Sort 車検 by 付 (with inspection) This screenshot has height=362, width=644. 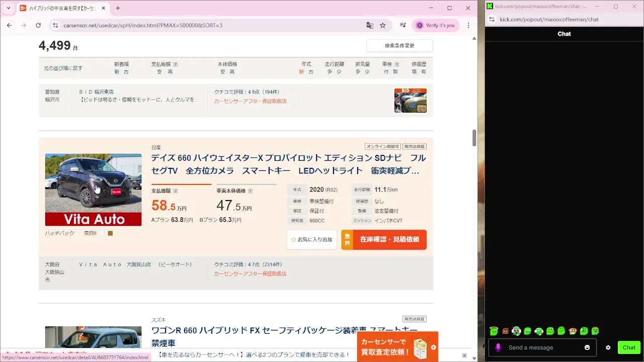[386, 72]
